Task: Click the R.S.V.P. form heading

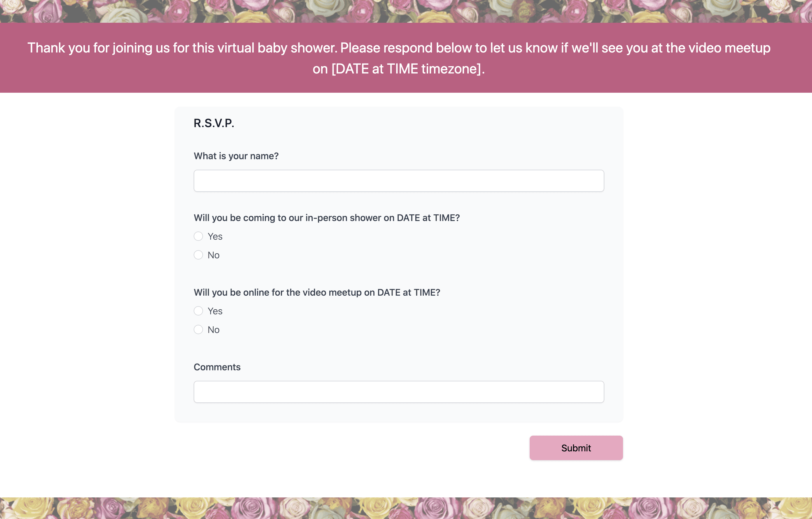Action: tap(214, 123)
